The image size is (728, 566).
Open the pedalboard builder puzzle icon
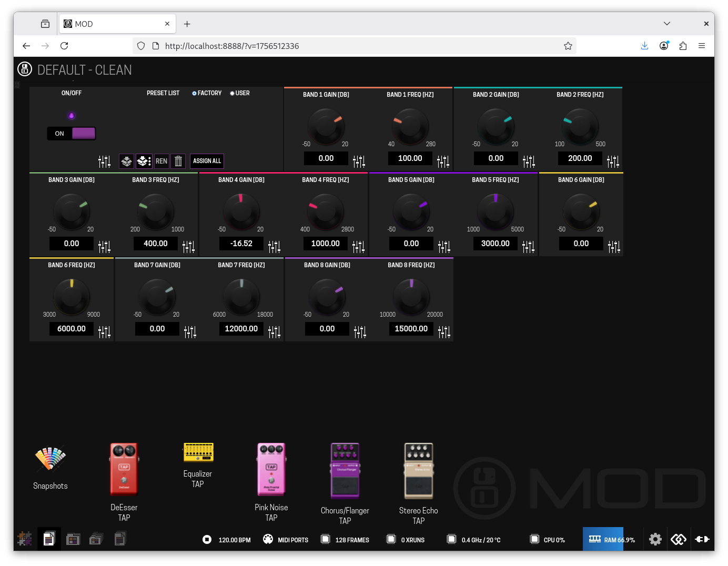click(x=25, y=539)
